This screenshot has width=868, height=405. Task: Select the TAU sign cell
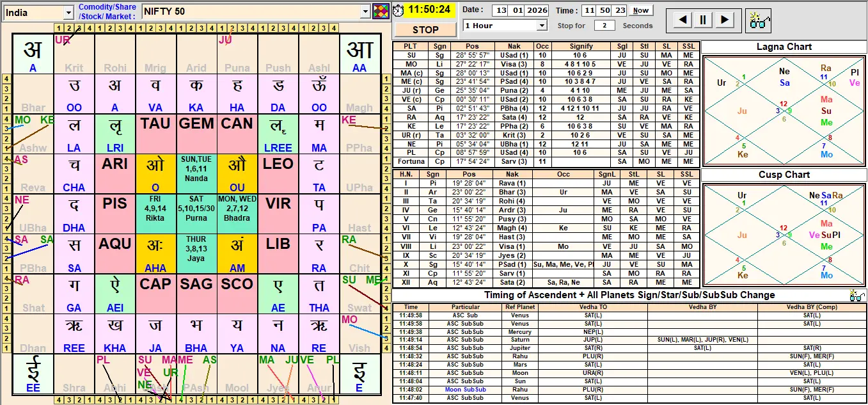[x=155, y=134]
